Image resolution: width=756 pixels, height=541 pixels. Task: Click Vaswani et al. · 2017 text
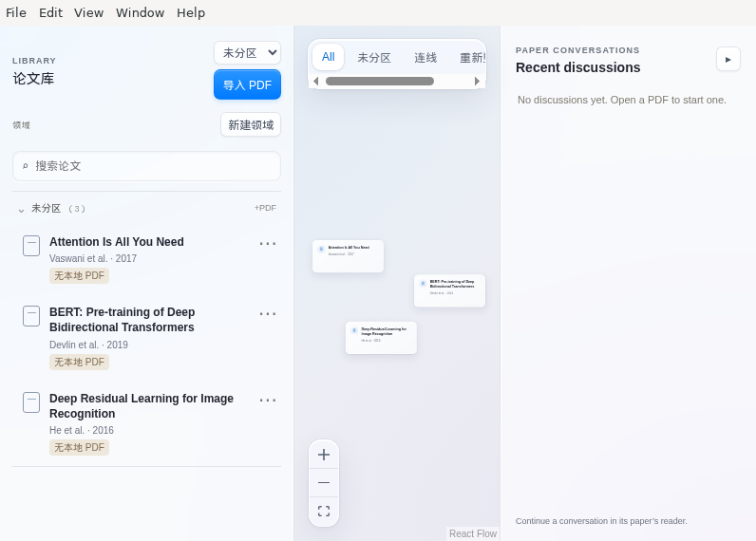(93, 259)
